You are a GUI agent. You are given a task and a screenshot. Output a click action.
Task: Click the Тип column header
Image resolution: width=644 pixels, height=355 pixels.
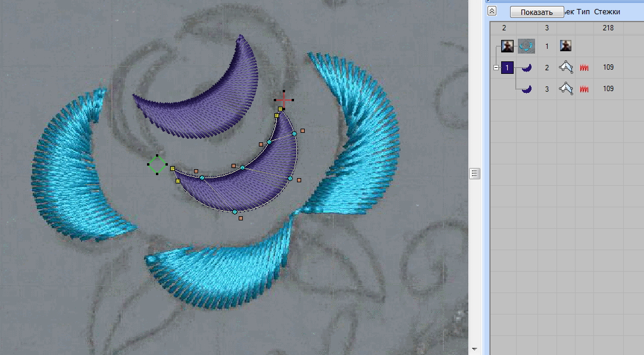click(583, 12)
